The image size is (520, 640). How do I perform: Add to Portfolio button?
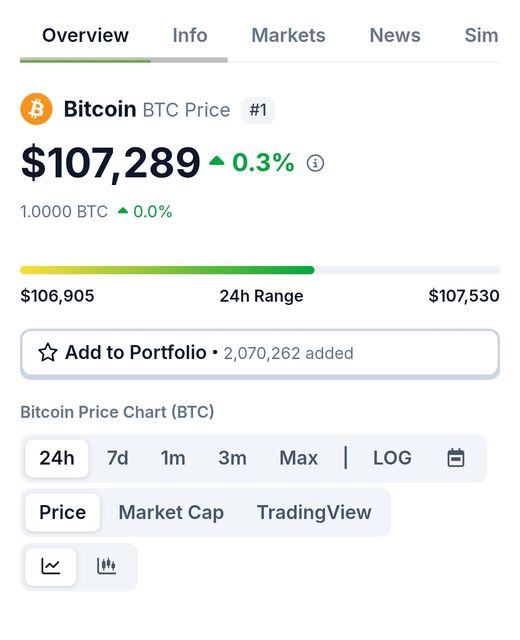260,353
